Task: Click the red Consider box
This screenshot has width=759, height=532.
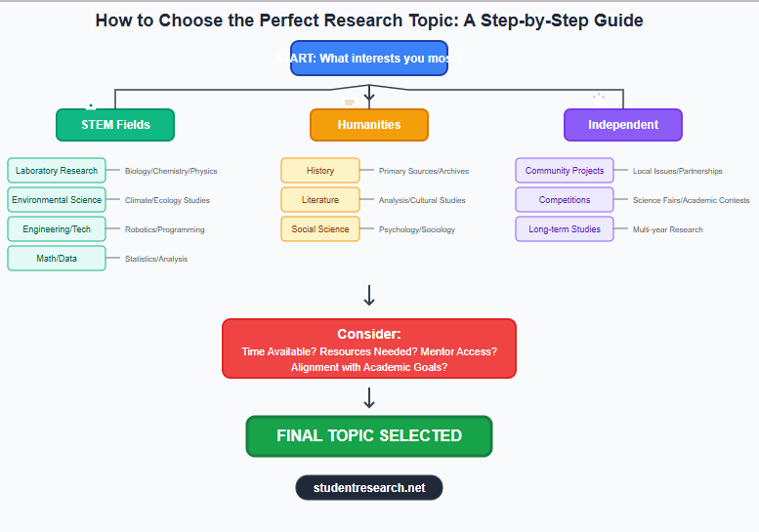Action: [369, 348]
